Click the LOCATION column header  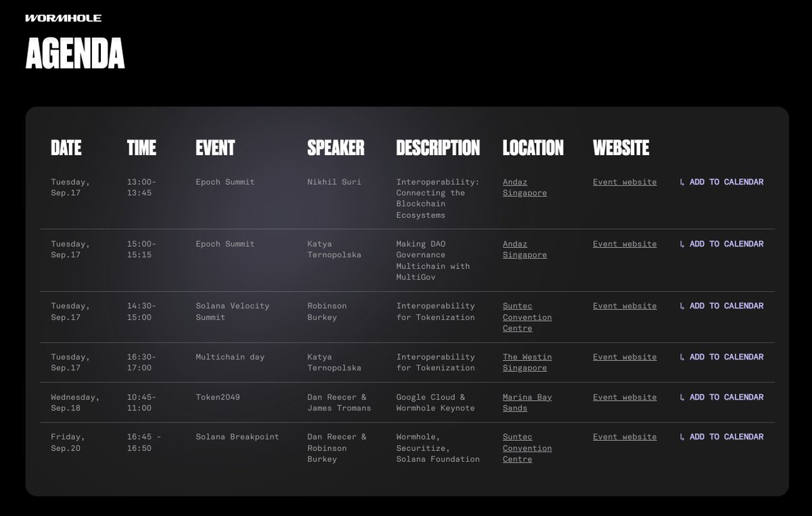pyautogui.click(x=533, y=148)
